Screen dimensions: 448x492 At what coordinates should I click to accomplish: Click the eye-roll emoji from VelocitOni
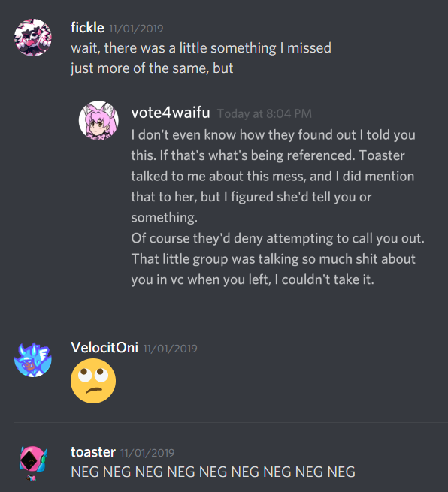click(x=93, y=381)
